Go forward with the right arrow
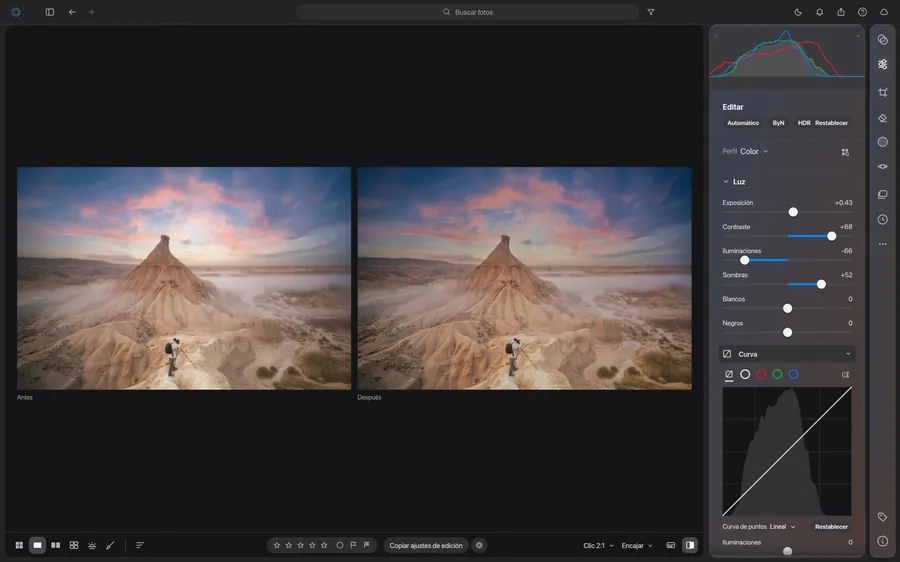This screenshot has height=562, width=900. click(x=91, y=12)
